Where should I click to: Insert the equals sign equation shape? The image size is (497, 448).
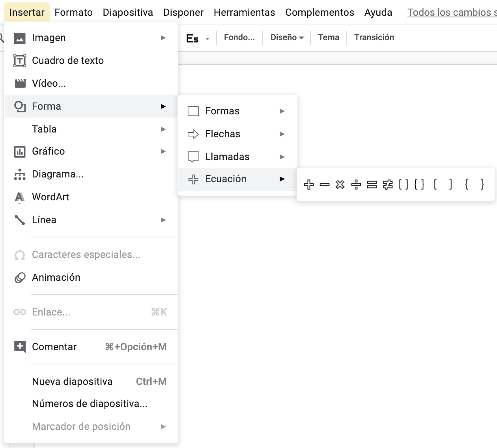[372, 184]
